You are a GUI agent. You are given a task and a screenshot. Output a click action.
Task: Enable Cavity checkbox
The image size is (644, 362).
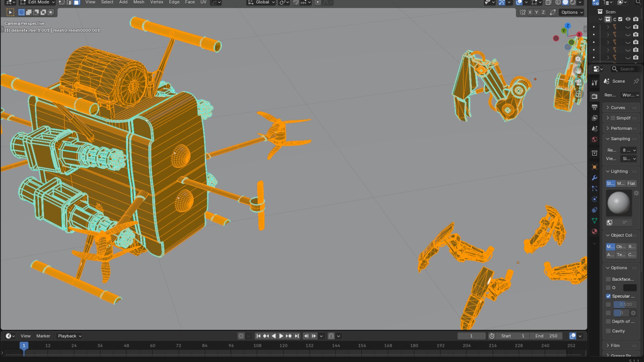[608, 331]
